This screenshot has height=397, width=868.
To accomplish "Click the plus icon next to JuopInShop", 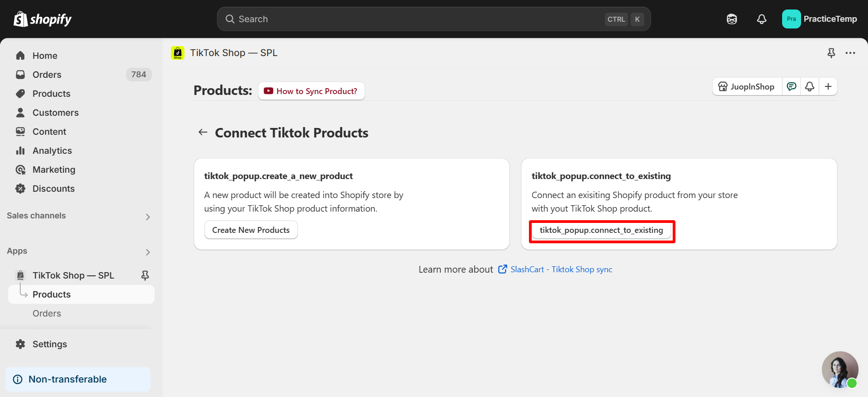I will coord(828,86).
